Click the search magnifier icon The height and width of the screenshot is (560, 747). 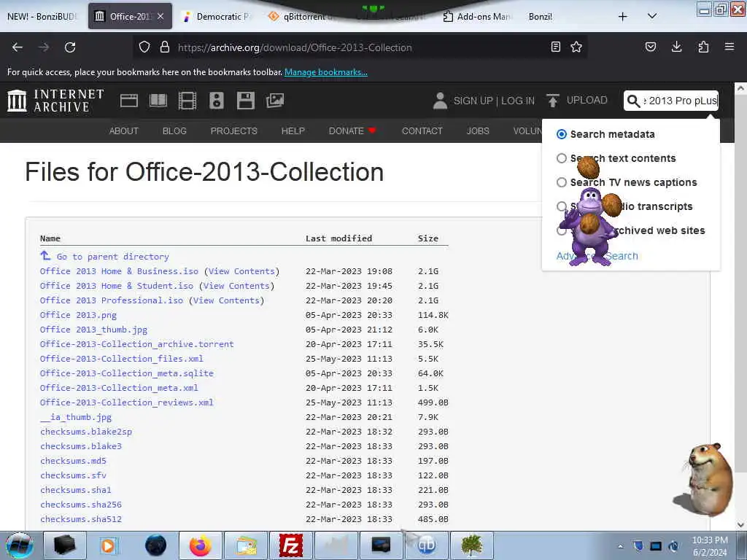point(633,101)
